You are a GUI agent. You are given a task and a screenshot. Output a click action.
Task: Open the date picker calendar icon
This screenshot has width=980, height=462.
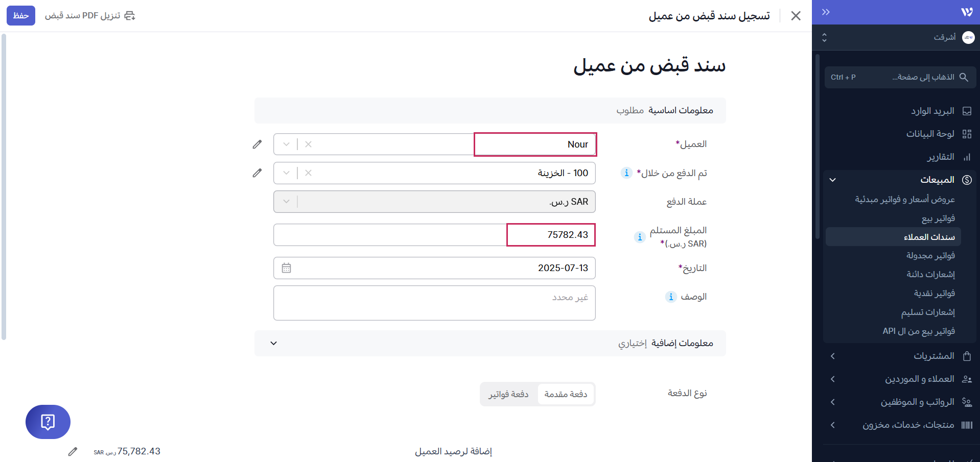[x=286, y=268]
